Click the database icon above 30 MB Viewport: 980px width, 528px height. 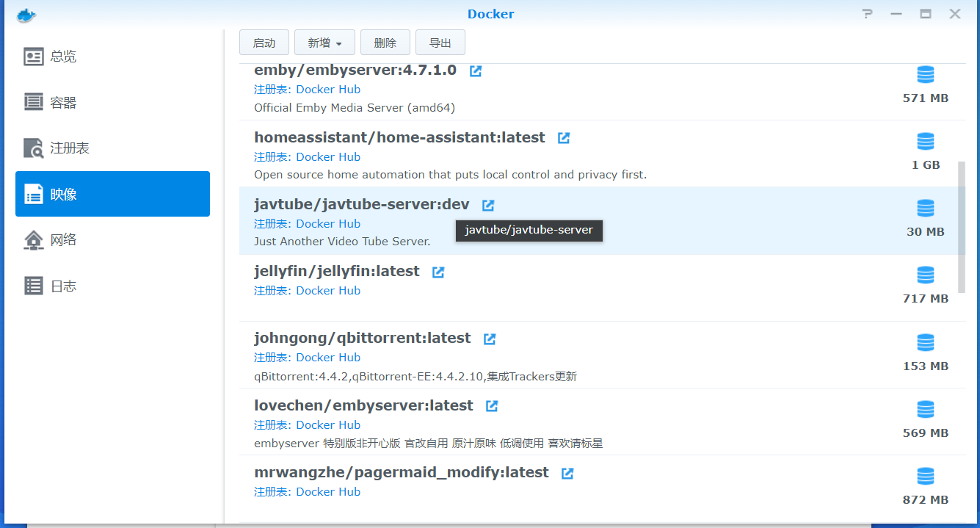tap(926, 208)
